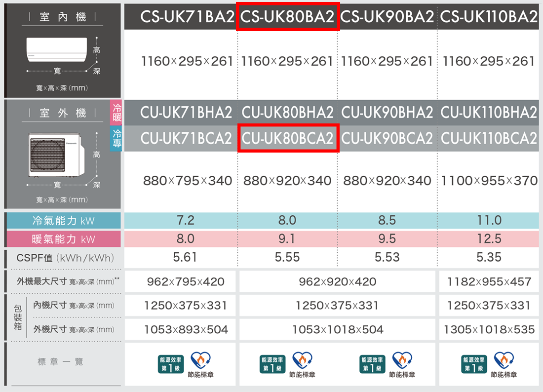Image resolution: width=543 pixels, height=392 pixels.
Task: Click the 室內機 section heading
Action: (x=63, y=17)
